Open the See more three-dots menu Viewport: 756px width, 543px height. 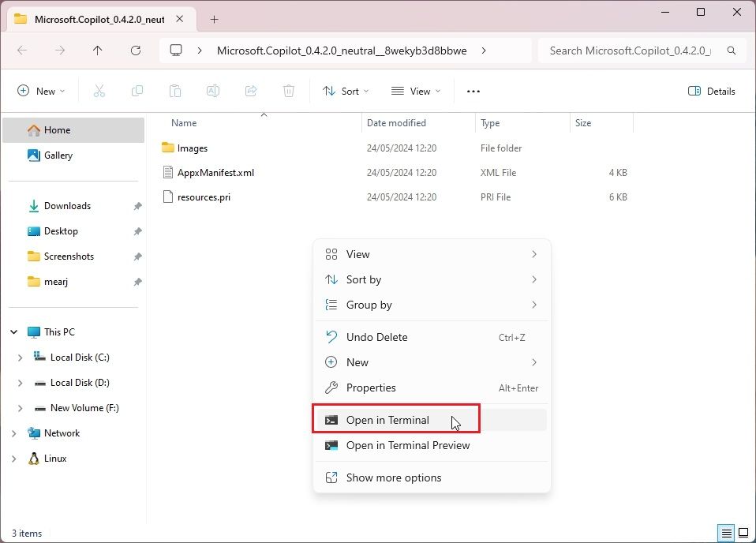tap(473, 91)
